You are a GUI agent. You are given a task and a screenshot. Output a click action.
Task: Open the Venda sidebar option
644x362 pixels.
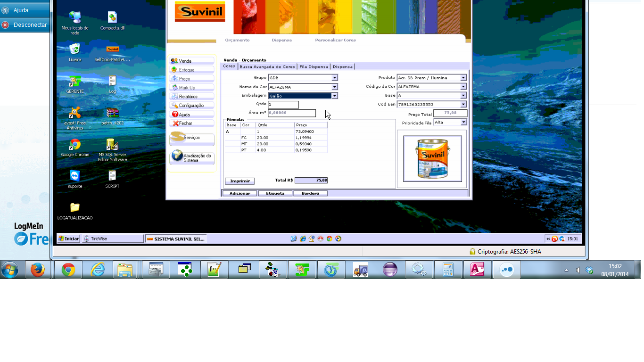pos(192,61)
